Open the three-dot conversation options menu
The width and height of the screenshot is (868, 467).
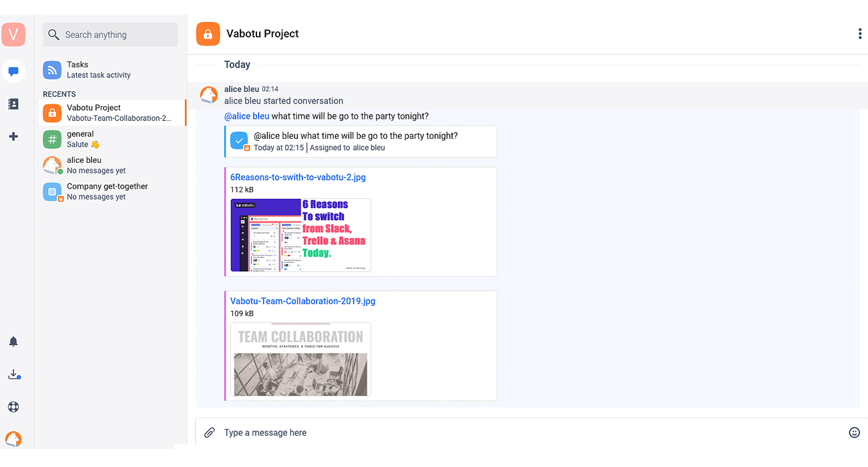[x=859, y=34]
